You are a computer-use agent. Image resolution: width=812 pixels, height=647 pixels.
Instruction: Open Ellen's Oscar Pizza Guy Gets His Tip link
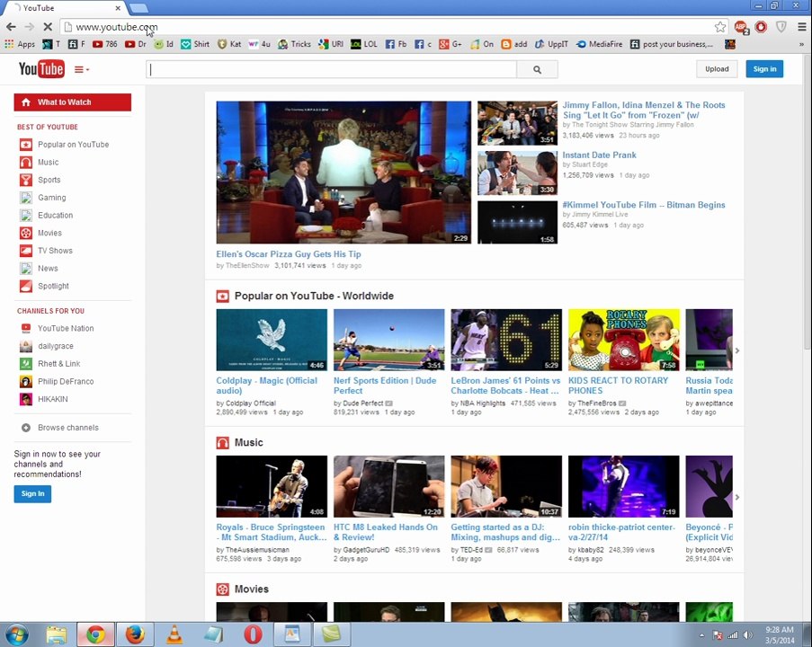(289, 254)
